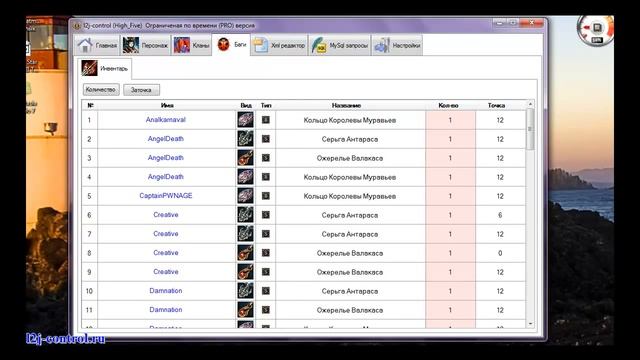The image size is (640, 360).
Task: Select Ожерелье Валакаса in row 3
Action: point(350,158)
